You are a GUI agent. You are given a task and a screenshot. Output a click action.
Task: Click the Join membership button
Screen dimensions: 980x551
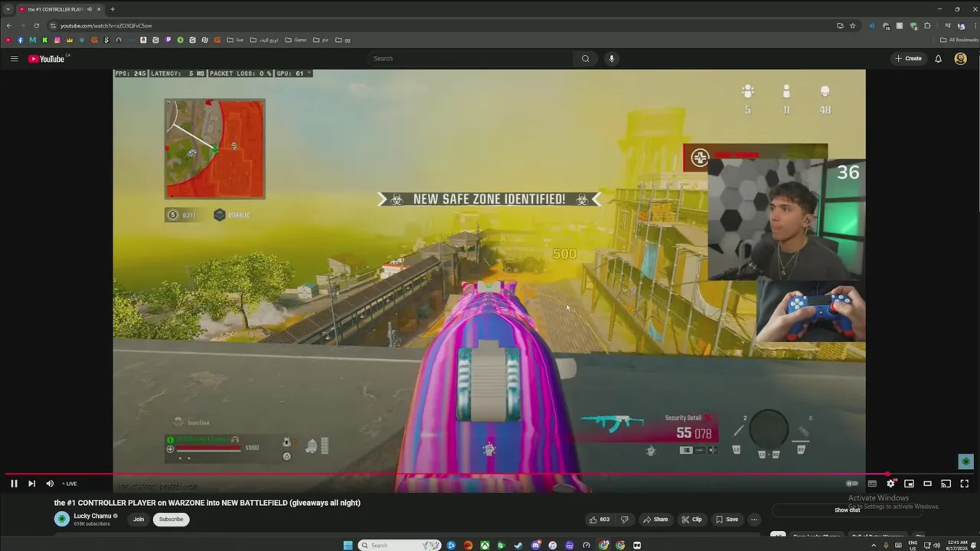click(139, 519)
